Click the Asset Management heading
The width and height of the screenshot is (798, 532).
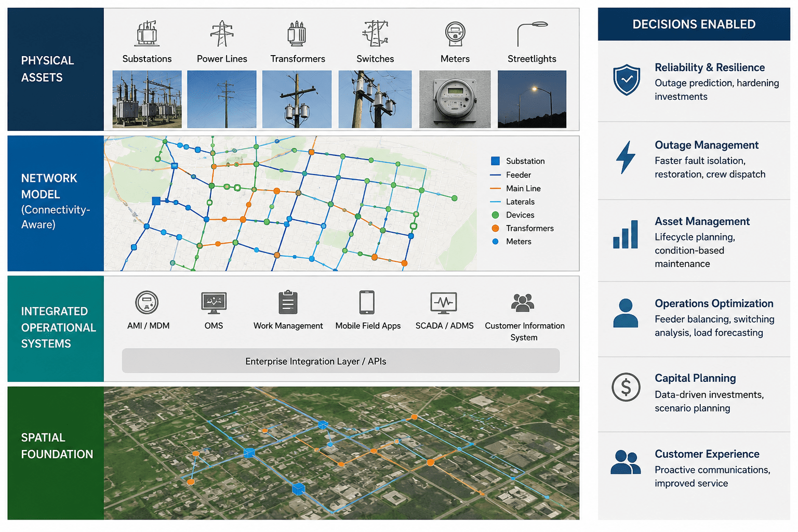(702, 221)
